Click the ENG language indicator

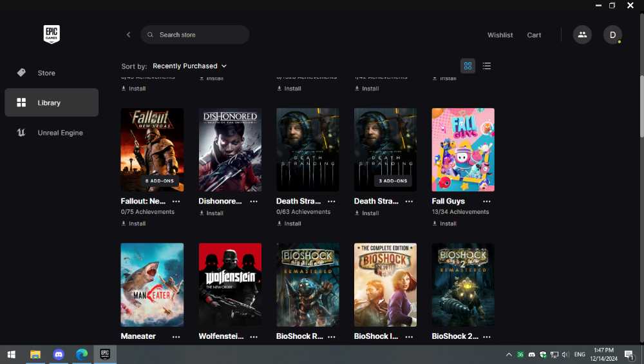(580, 354)
